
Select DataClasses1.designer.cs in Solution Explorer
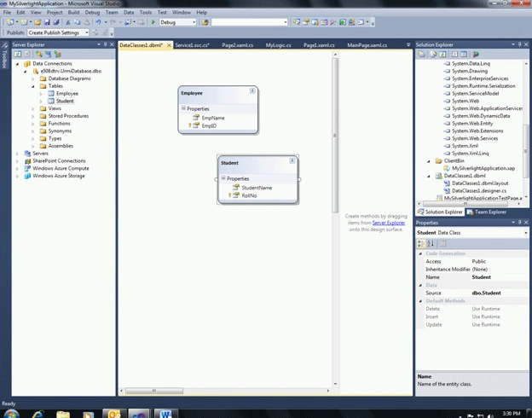[x=479, y=191]
